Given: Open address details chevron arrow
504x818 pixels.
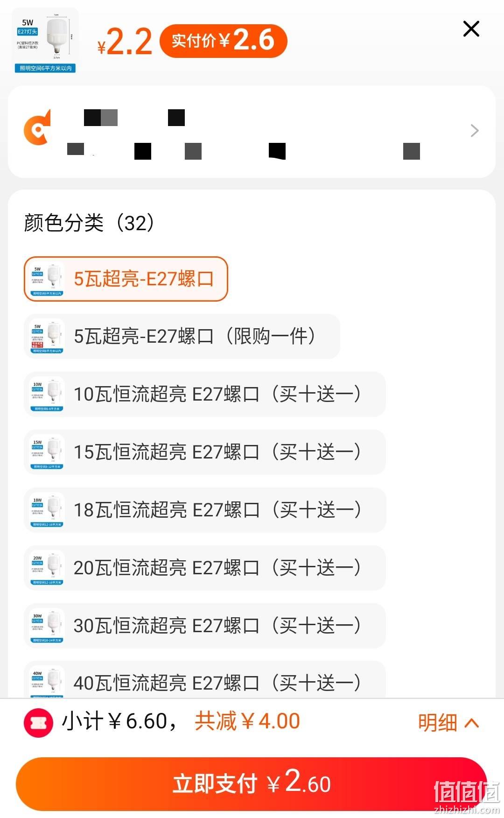Looking at the screenshot, I should point(475,131).
